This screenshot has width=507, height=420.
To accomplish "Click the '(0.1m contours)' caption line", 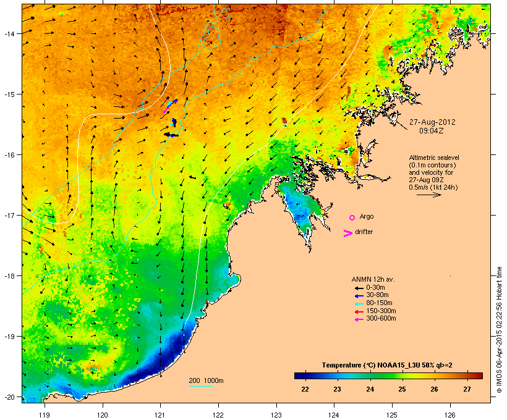I will (432, 165).
